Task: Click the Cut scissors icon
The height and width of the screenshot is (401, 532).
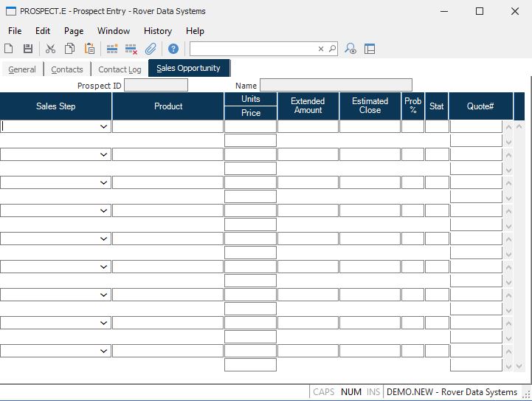Action: (x=50, y=49)
